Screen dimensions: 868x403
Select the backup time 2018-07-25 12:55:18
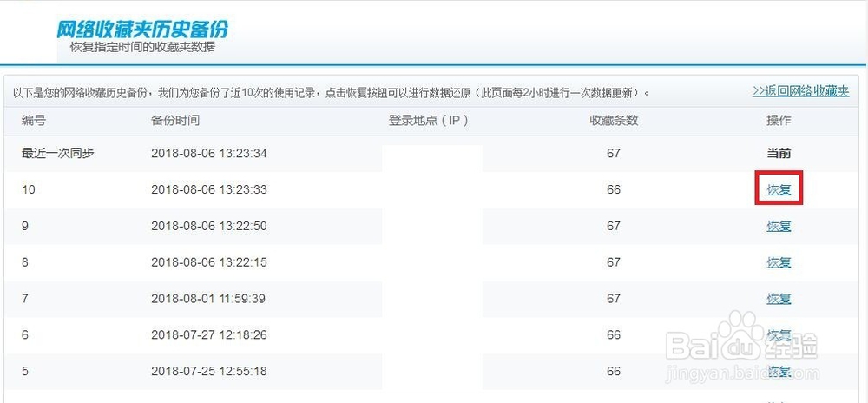point(208,372)
